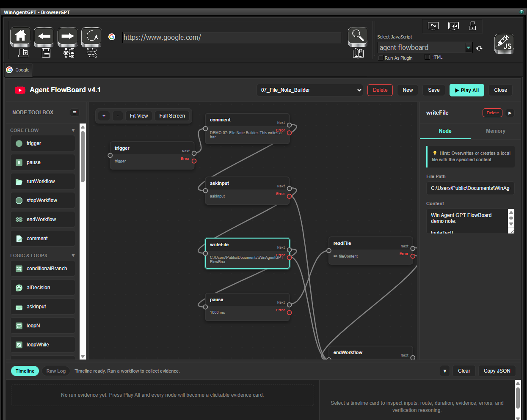Click the red Delete workflow button
The height and width of the screenshot is (420, 527).
pos(380,90)
